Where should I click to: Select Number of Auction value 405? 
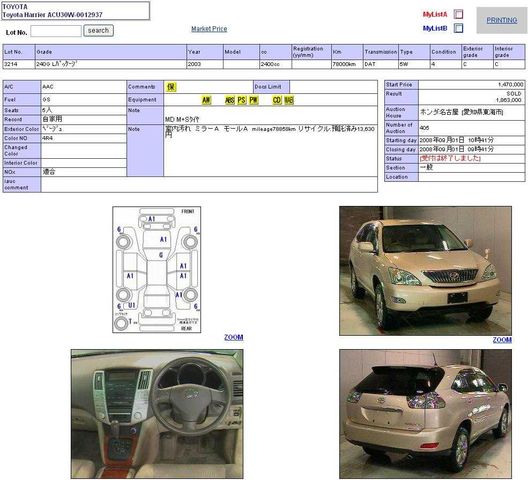tap(424, 128)
